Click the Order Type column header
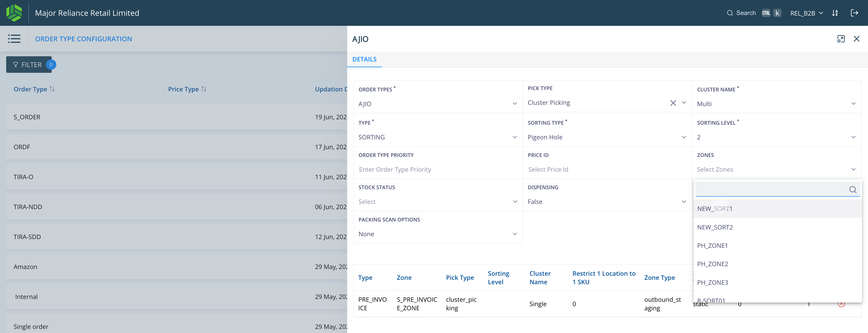Image resolution: width=868 pixels, height=333 pixels. tap(30, 89)
